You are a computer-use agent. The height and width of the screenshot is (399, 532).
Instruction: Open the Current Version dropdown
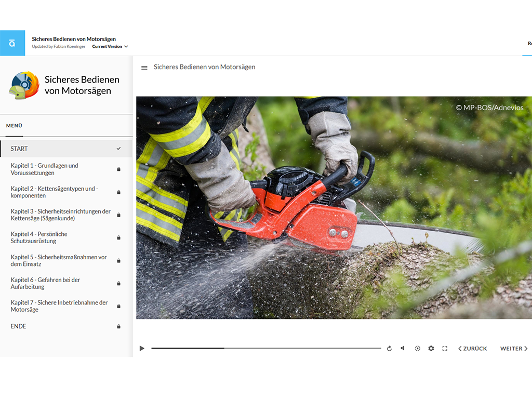109,46
